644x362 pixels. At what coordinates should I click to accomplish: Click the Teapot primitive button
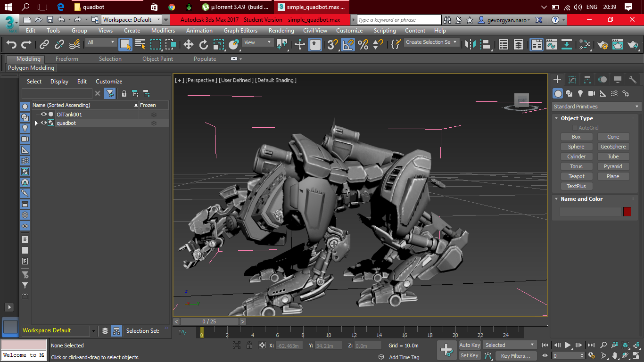pos(576,176)
